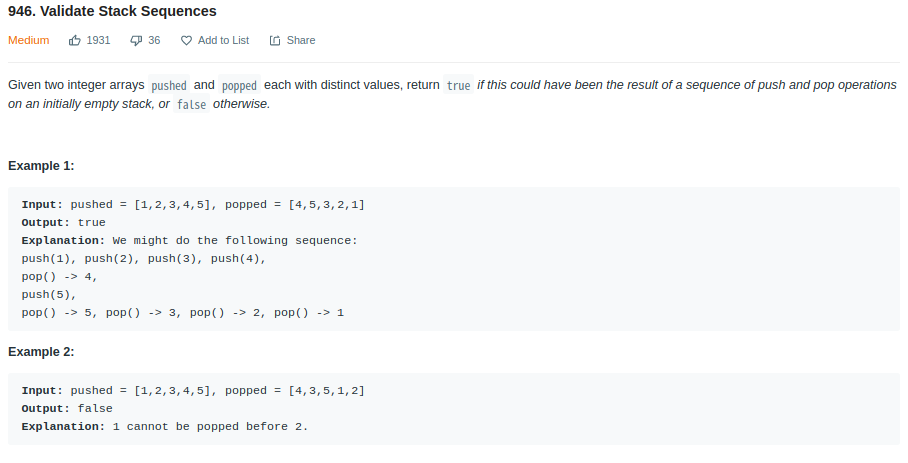
Task: Click the inline code word false
Action: click(192, 104)
